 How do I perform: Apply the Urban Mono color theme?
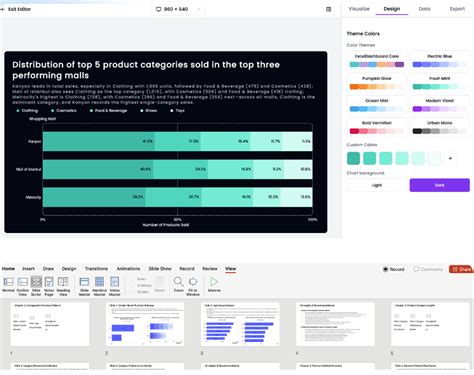[x=439, y=127]
